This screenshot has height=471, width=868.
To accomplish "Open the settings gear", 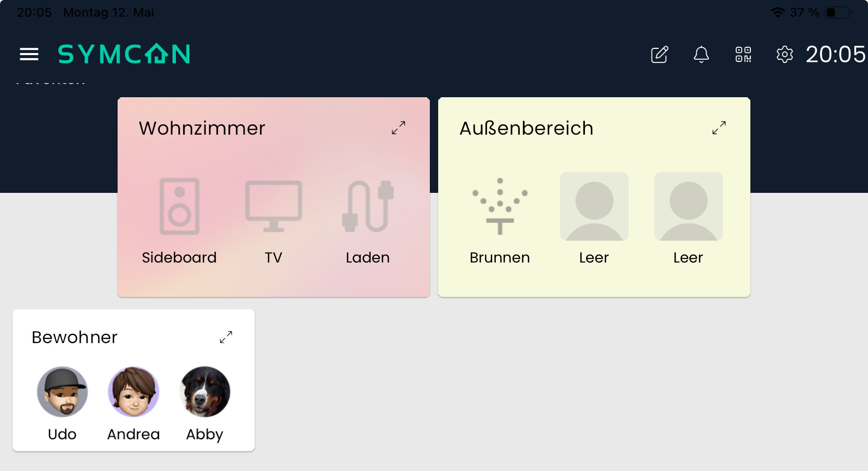I will [785, 54].
